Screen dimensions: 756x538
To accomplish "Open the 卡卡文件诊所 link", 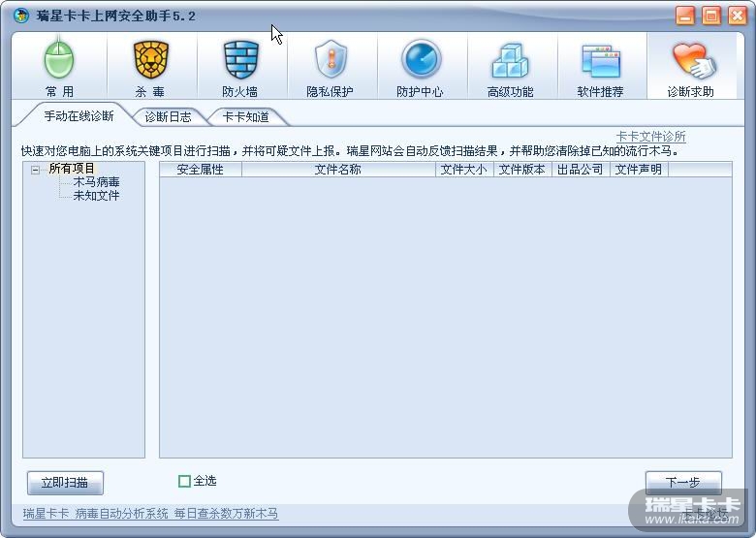I will [x=651, y=137].
